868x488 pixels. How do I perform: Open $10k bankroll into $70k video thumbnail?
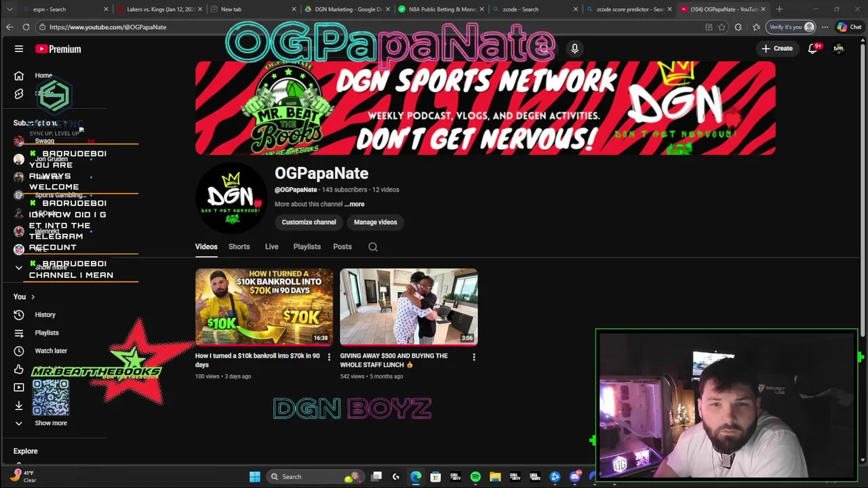tap(264, 307)
